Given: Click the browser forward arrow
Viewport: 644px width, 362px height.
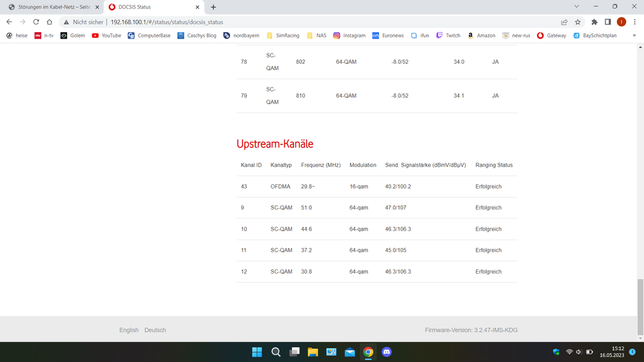Looking at the screenshot, I should tap(23, 22).
